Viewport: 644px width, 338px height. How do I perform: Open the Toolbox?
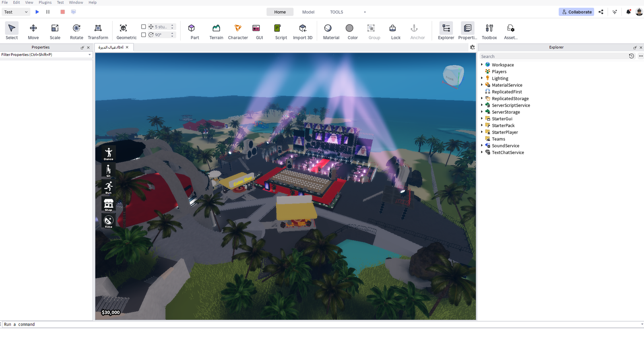tap(489, 31)
